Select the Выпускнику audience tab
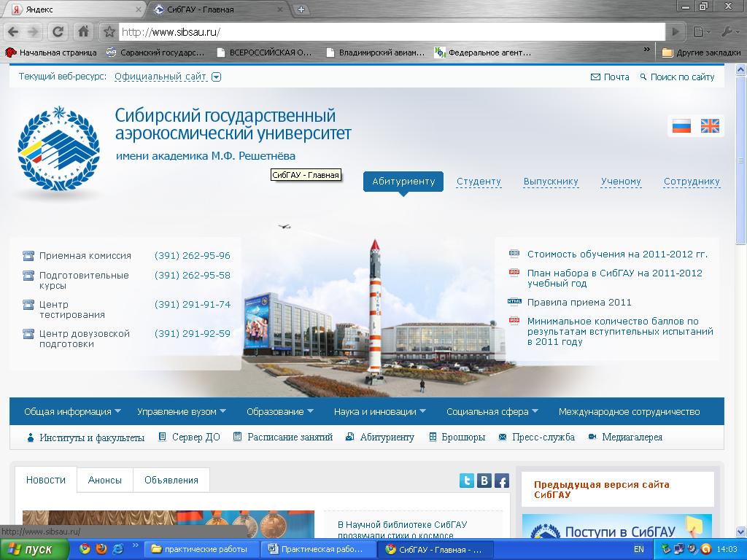 click(x=551, y=182)
